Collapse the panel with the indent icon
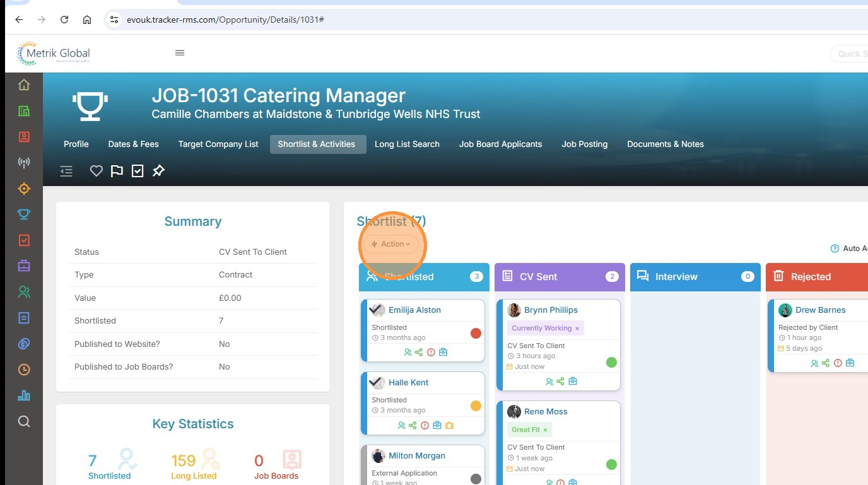 (66, 171)
